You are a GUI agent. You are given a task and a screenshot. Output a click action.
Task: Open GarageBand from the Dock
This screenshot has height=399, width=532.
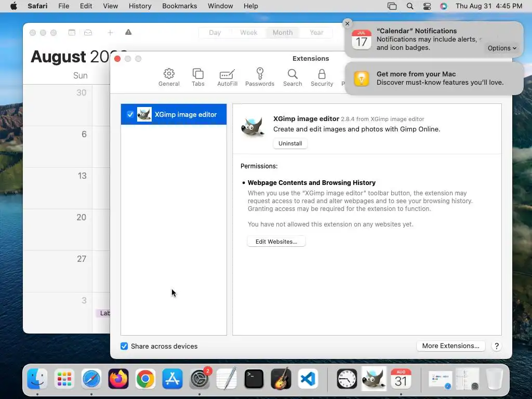[x=281, y=379]
